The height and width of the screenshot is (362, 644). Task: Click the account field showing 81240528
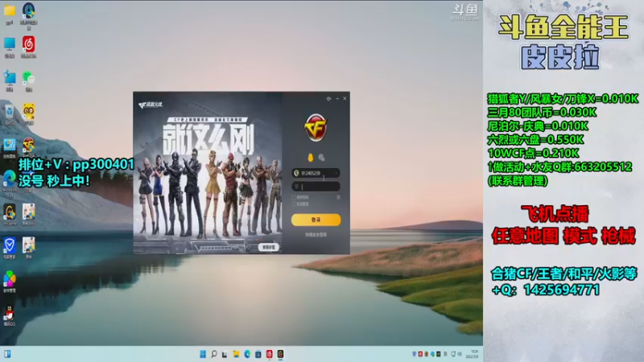click(316, 173)
